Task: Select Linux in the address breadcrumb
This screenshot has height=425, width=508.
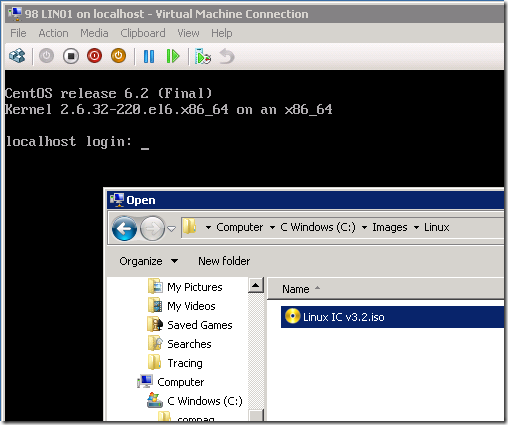Action: click(437, 227)
